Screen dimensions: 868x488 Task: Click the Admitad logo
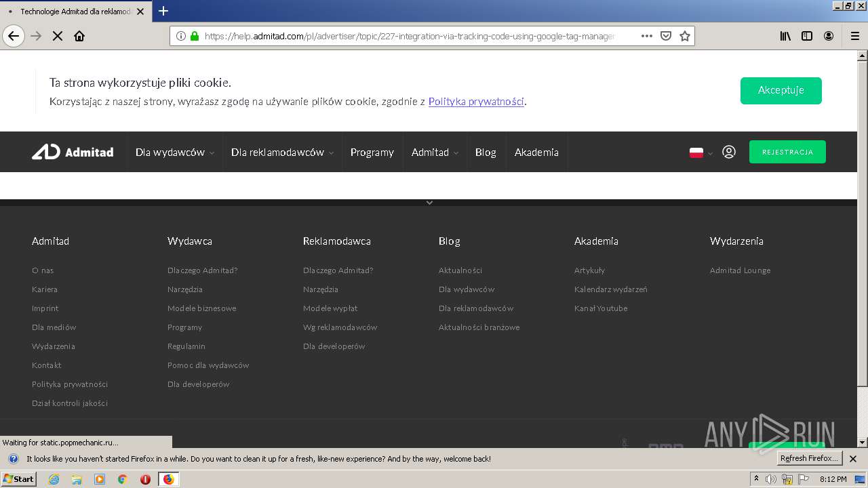(x=73, y=152)
